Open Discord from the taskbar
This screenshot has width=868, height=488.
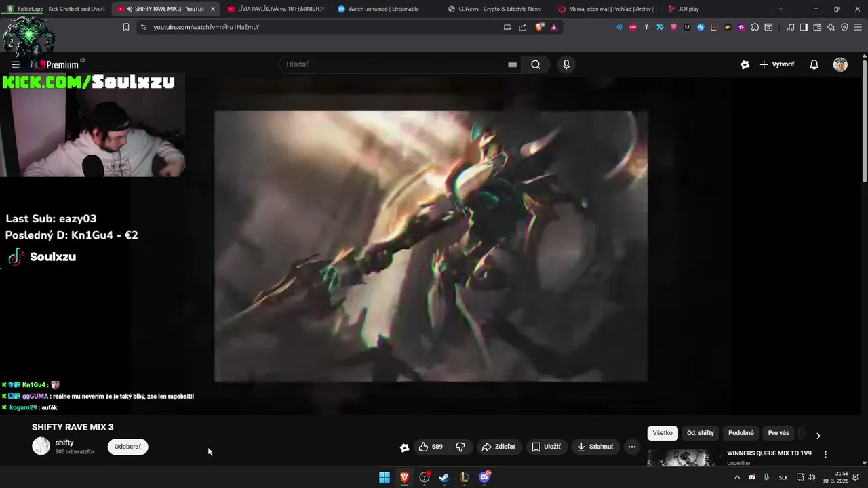pyautogui.click(x=484, y=477)
